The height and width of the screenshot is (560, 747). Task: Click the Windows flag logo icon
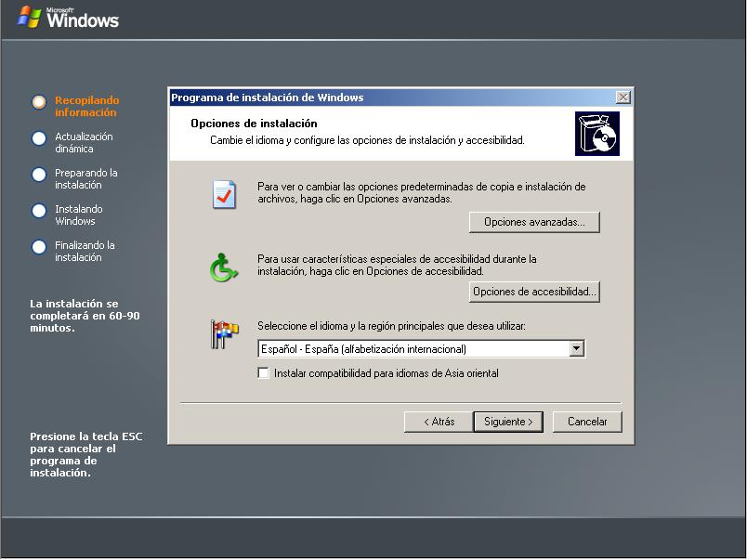point(29,17)
